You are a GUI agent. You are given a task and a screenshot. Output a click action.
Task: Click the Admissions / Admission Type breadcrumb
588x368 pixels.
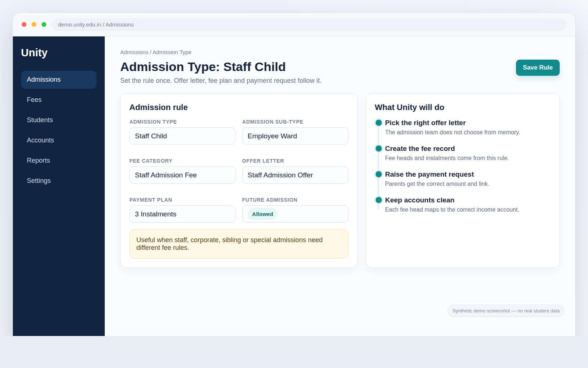(156, 52)
